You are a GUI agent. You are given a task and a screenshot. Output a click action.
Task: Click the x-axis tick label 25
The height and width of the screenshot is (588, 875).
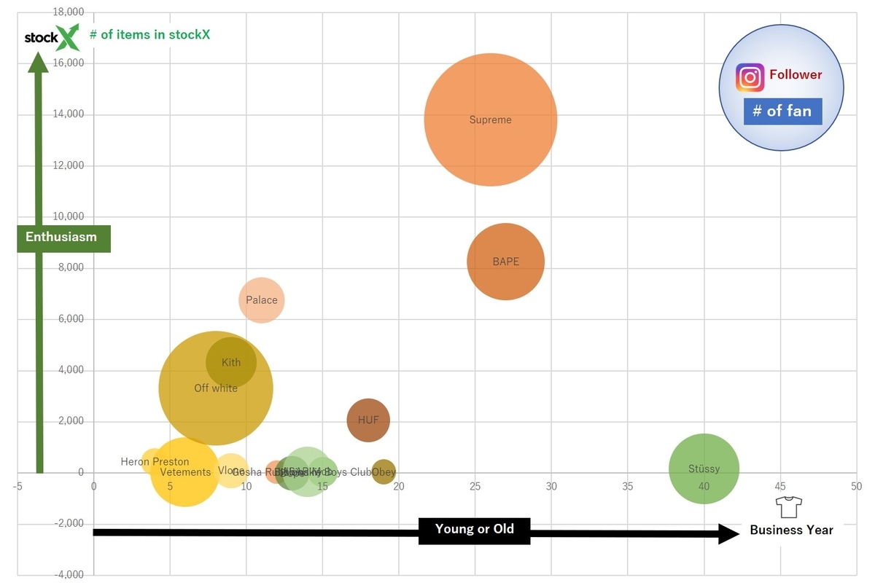pyautogui.click(x=475, y=486)
